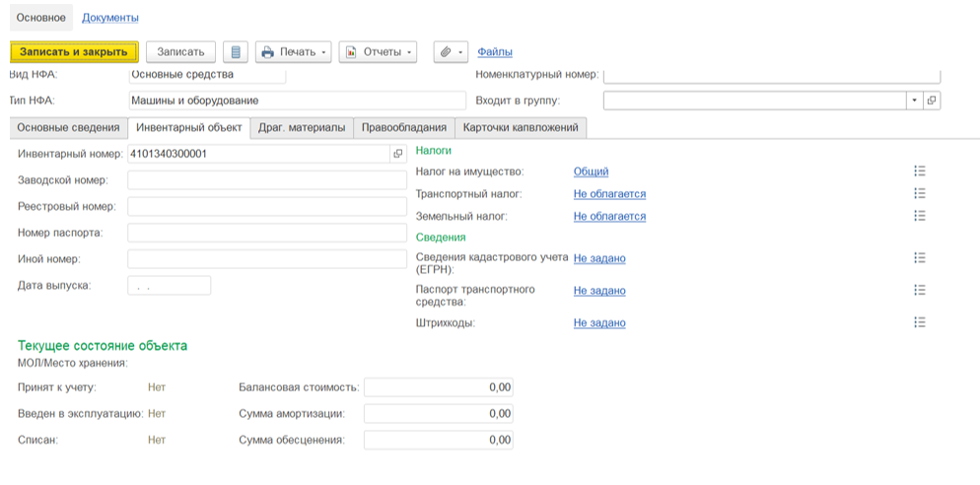Open the Карточки капвложений tab
The width and height of the screenshot is (980, 485).
(x=521, y=127)
